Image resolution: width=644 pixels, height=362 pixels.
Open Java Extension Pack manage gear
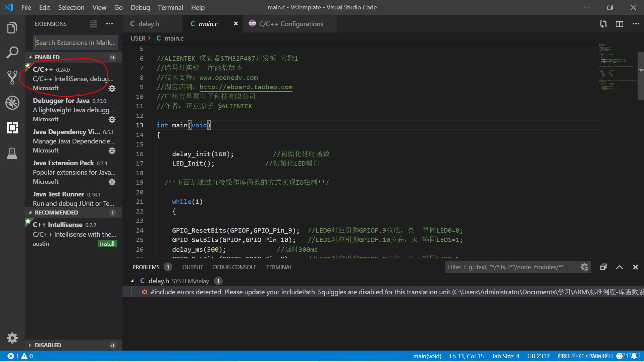(x=112, y=182)
